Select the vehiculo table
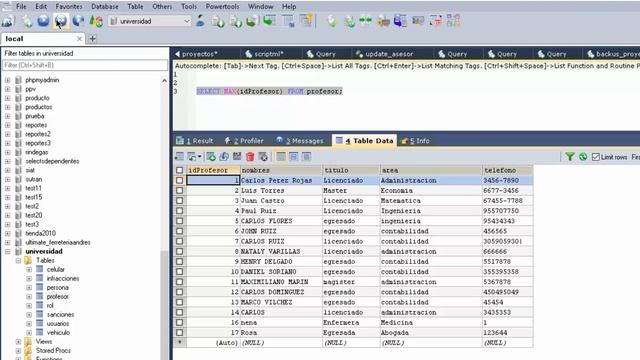Image resolution: width=640 pixels, height=360 pixels. click(x=58, y=333)
